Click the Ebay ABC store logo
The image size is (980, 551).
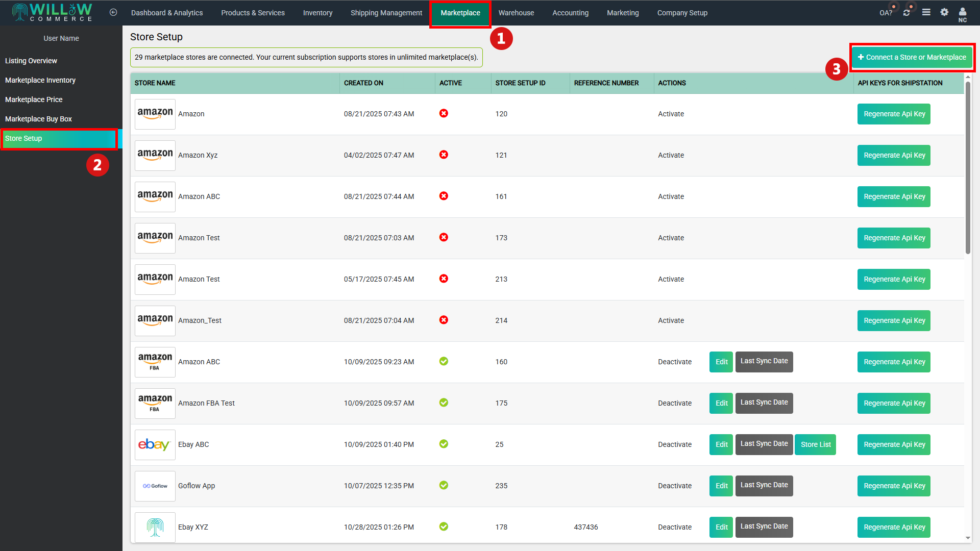(155, 444)
